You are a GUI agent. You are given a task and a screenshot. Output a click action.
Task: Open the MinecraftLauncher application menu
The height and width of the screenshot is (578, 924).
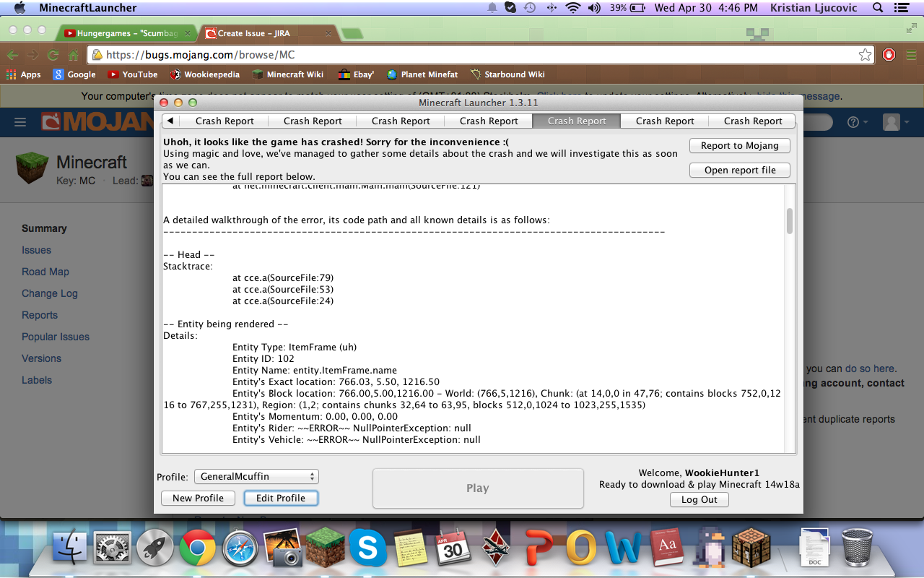(x=87, y=8)
